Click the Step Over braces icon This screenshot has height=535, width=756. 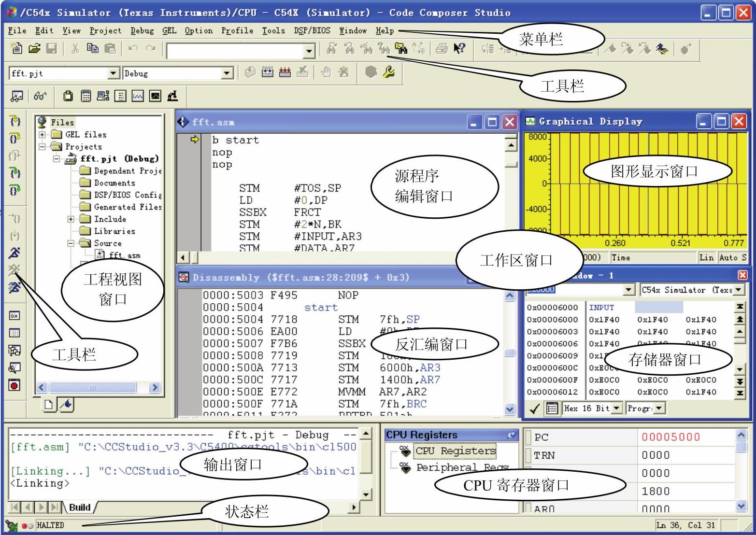(x=15, y=139)
